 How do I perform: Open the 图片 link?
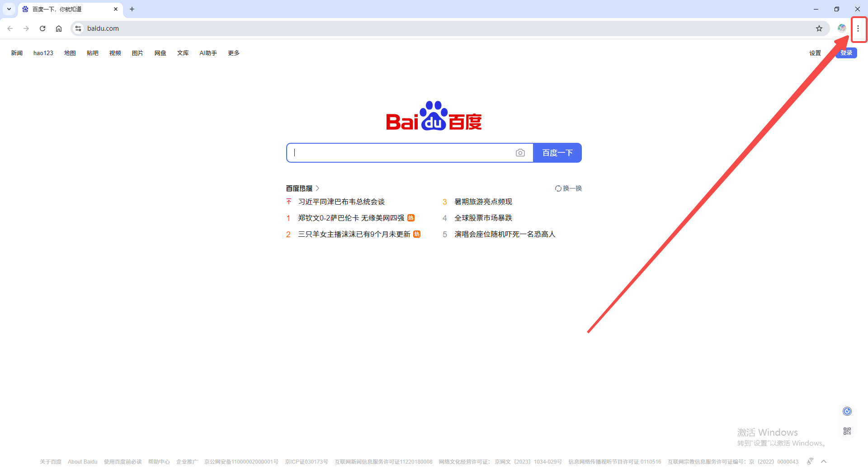click(x=137, y=53)
